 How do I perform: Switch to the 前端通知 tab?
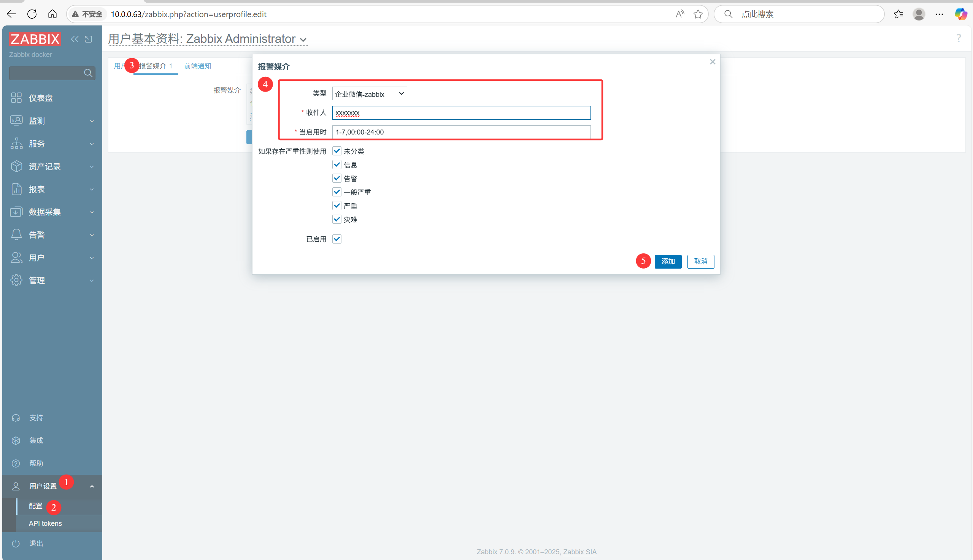click(x=197, y=66)
